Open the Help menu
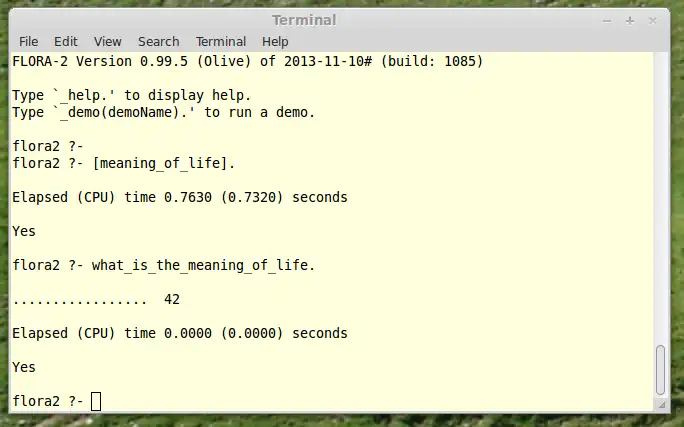 pyautogui.click(x=275, y=41)
